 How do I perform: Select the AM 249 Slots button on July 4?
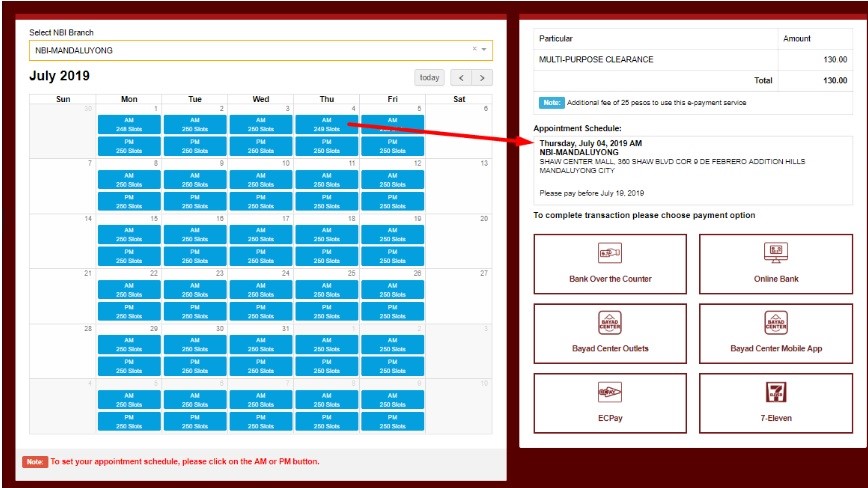pyautogui.click(x=327, y=124)
